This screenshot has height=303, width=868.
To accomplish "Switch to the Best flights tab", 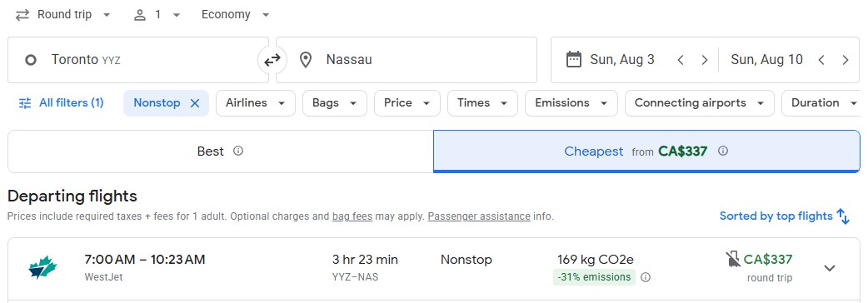I will tap(220, 151).
